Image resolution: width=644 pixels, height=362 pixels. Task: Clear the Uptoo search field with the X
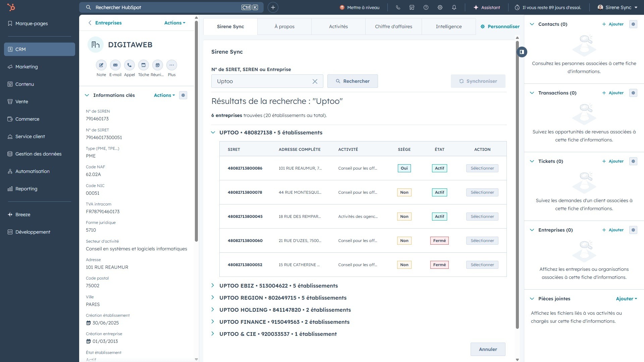(x=315, y=81)
